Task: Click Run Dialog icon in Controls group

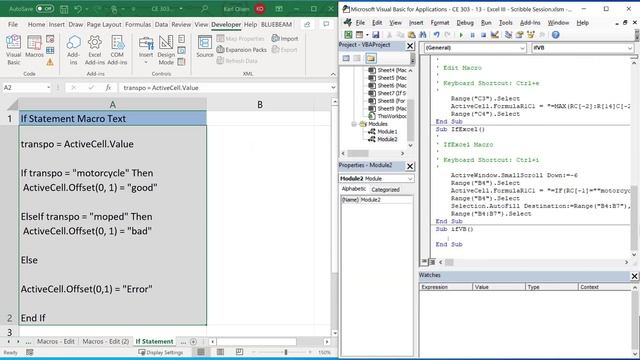Action: [x=182, y=62]
